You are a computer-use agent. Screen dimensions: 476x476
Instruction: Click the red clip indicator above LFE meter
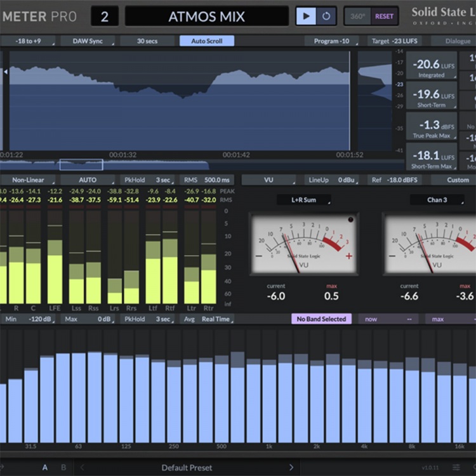coord(55,207)
